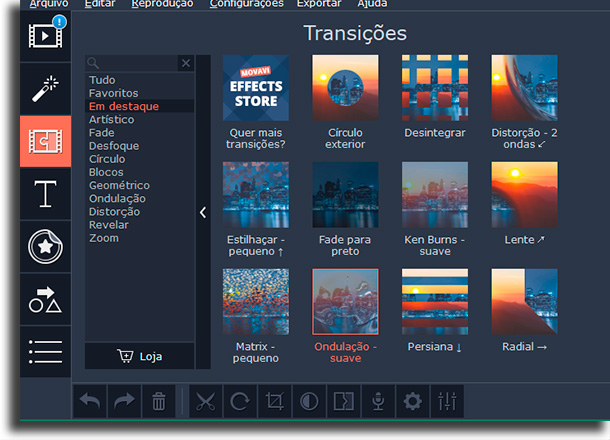Open the Filters magic wand tab
610x440 pixels.
[46, 89]
